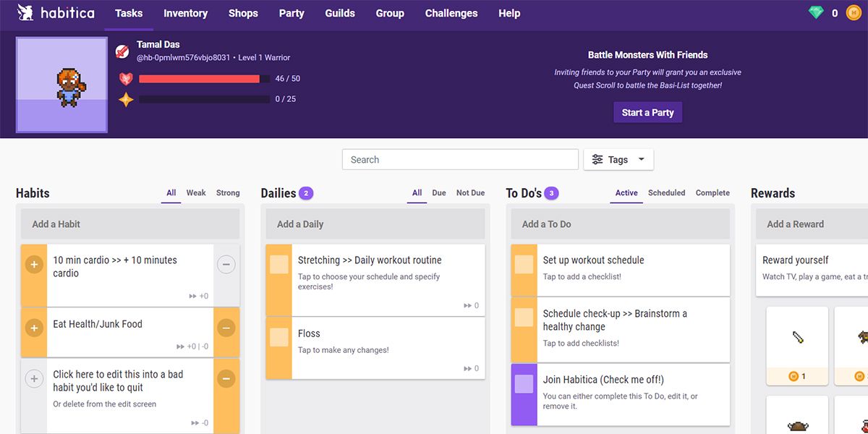Check off Schedule check-up to-do
The height and width of the screenshot is (434, 868).
(524, 318)
